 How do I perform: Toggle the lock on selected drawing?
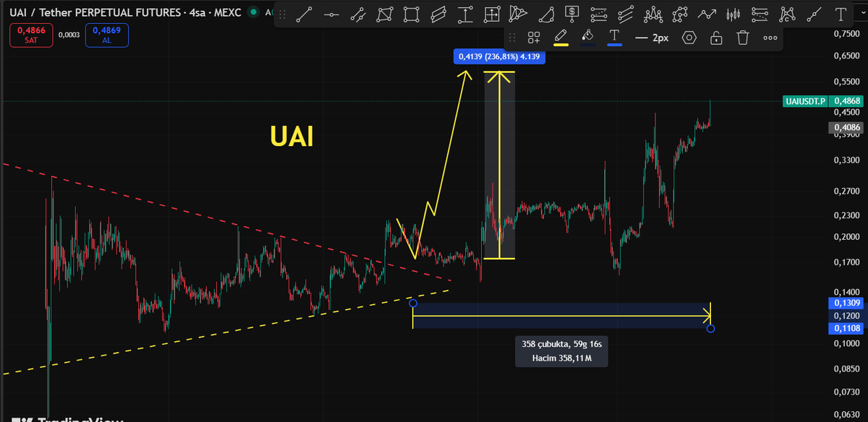pyautogui.click(x=716, y=38)
